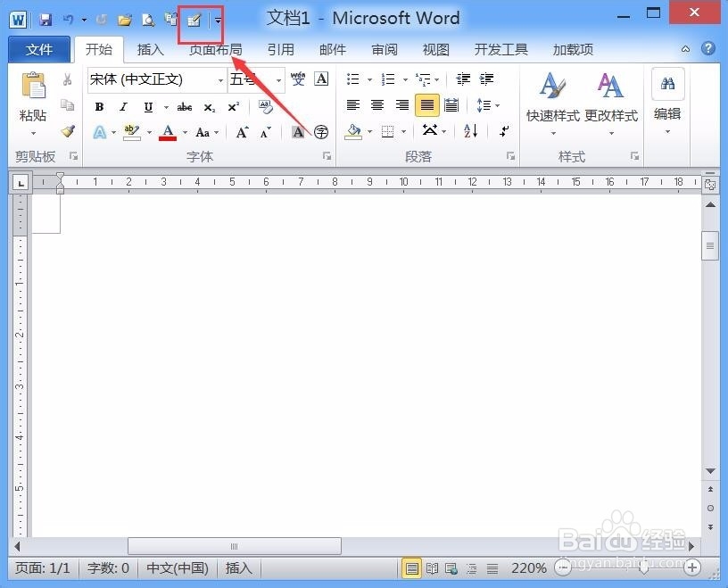Click 中文(中国) language in status bar
The height and width of the screenshot is (588, 728).
tap(178, 568)
